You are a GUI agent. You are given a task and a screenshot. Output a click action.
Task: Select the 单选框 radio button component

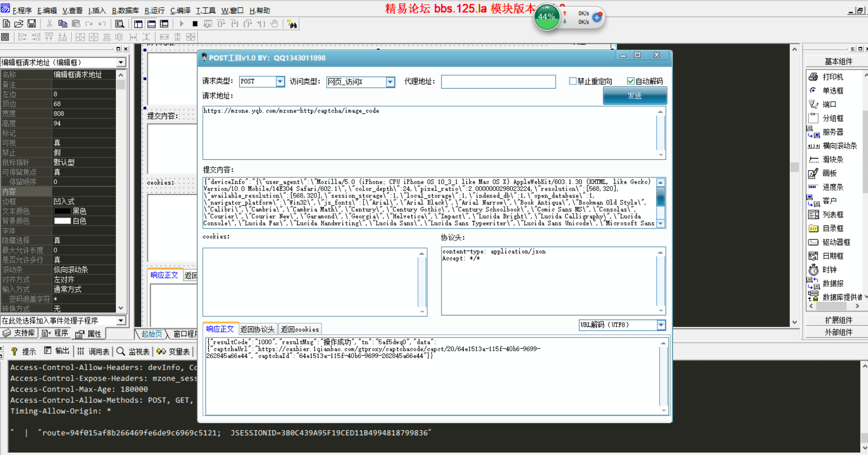coord(832,90)
